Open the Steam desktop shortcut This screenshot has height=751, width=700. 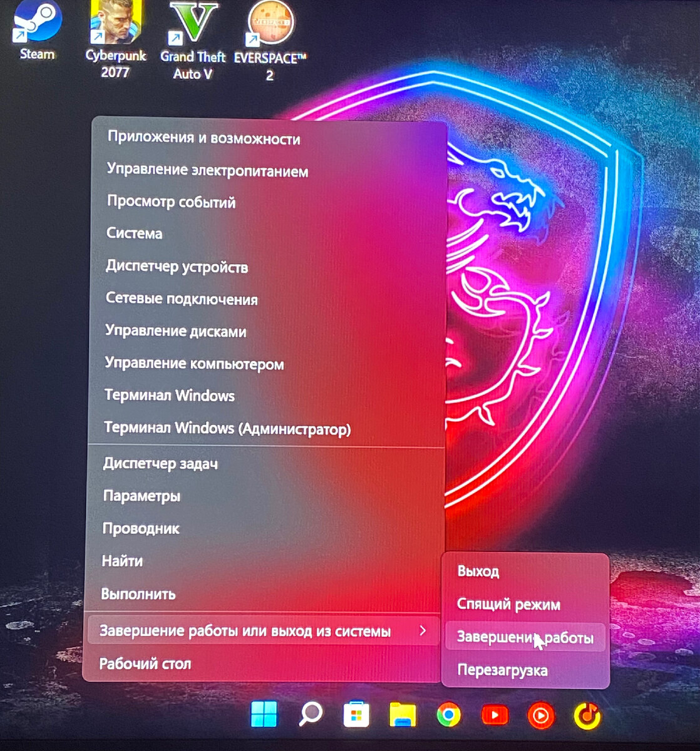pos(36,30)
